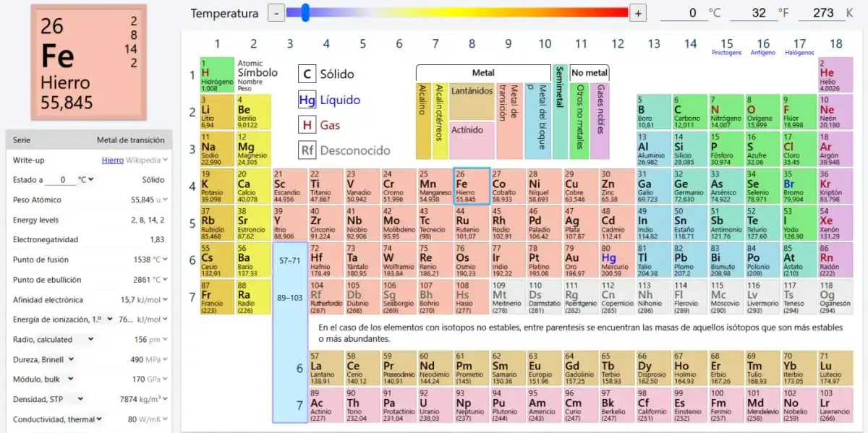Screen dimensions: 868x433
Task: Select the Cobre (Cu) element cell
Action: click(x=581, y=187)
